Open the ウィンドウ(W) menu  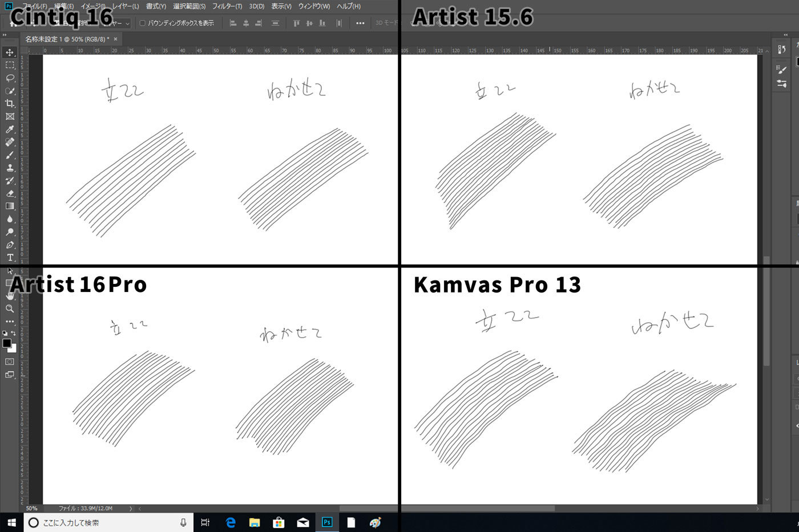[314, 6]
